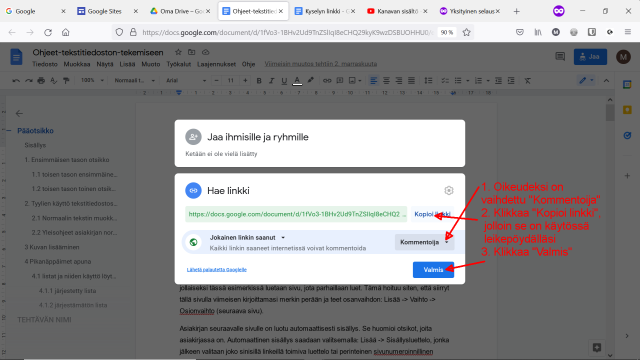Image resolution: width=640 pixels, height=360 pixels.
Task: Open Tasks side panel icon
Action: (627, 136)
